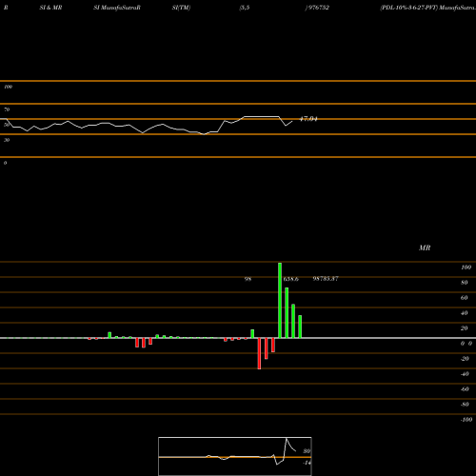This screenshot has height=476, width=476.
Task: Click the 30 label on RSI axis
Action: click(x=7, y=140)
